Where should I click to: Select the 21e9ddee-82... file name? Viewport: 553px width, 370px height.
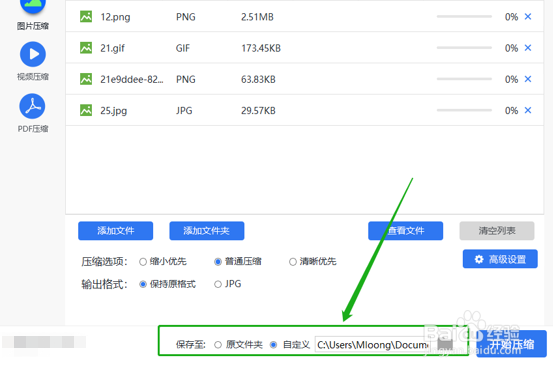(132, 79)
